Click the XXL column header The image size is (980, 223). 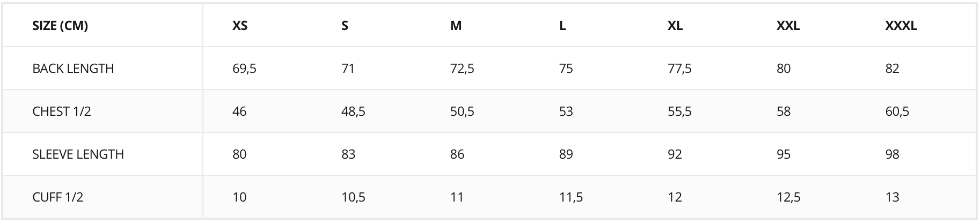(788, 26)
